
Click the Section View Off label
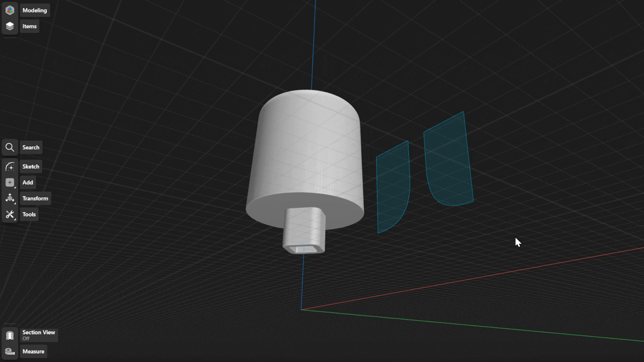click(39, 335)
